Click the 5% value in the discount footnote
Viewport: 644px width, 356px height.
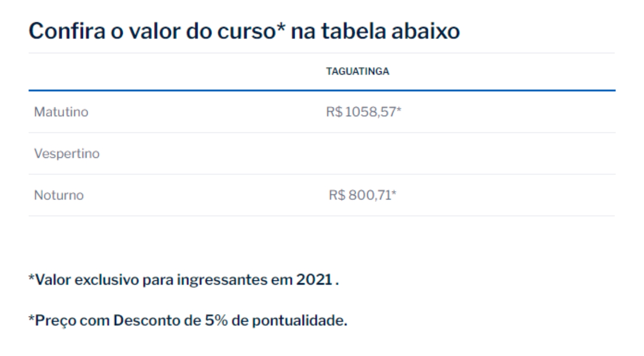[216, 320]
